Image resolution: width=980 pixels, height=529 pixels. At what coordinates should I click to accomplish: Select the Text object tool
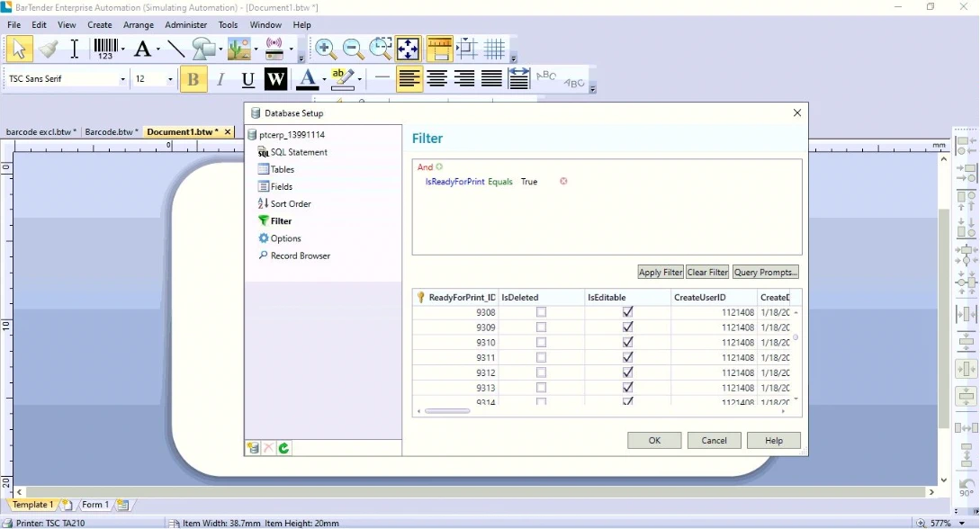pos(142,49)
